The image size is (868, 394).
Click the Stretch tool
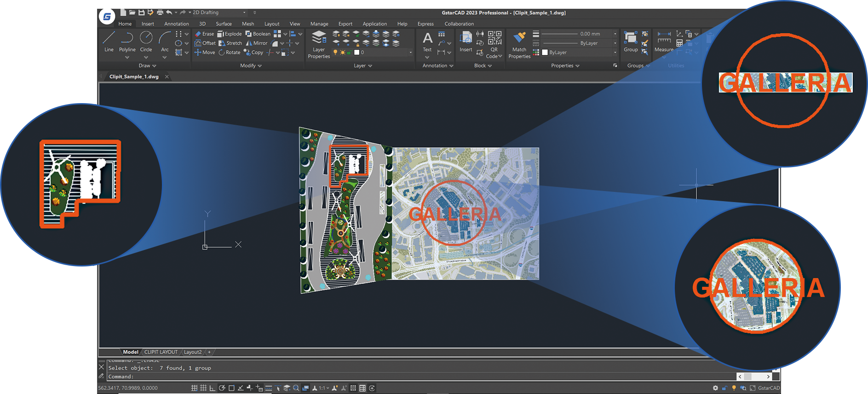[230, 43]
